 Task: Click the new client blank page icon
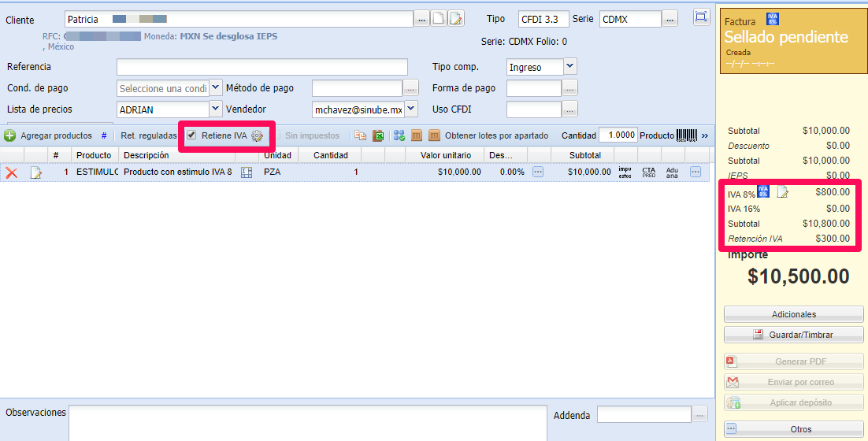[439, 19]
